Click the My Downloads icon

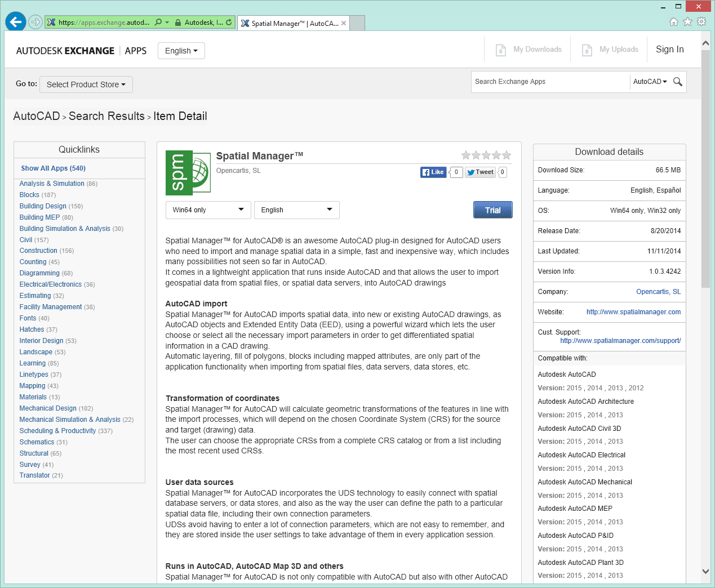(500, 50)
